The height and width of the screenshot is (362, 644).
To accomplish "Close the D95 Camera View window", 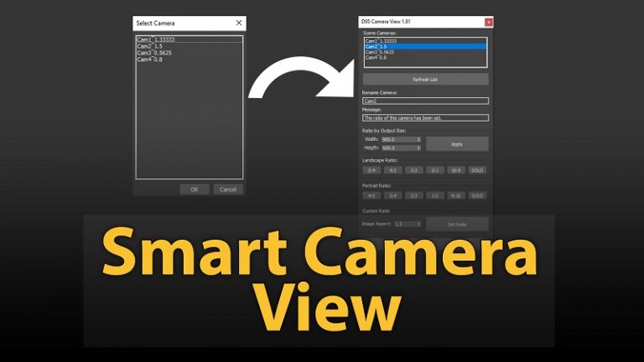I will (489, 22).
